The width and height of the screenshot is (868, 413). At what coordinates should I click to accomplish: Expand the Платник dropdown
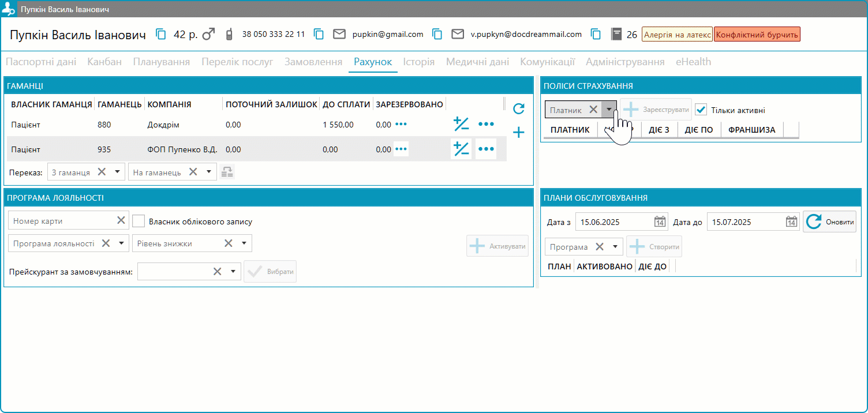(x=609, y=110)
